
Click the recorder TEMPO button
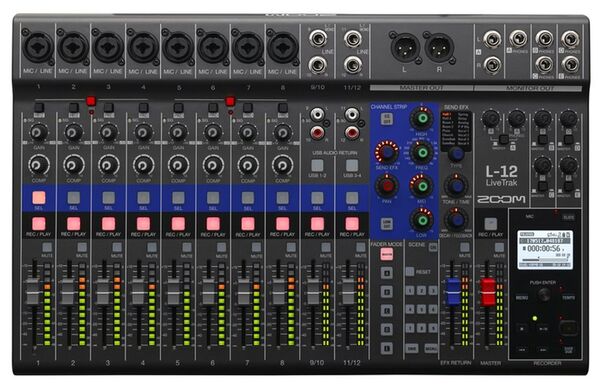click(x=568, y=297)
